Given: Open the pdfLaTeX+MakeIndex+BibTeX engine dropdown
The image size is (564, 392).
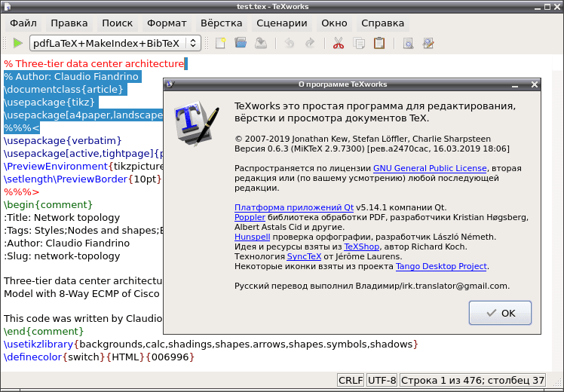Looking at the screenshot, I should tap(115, 44).
